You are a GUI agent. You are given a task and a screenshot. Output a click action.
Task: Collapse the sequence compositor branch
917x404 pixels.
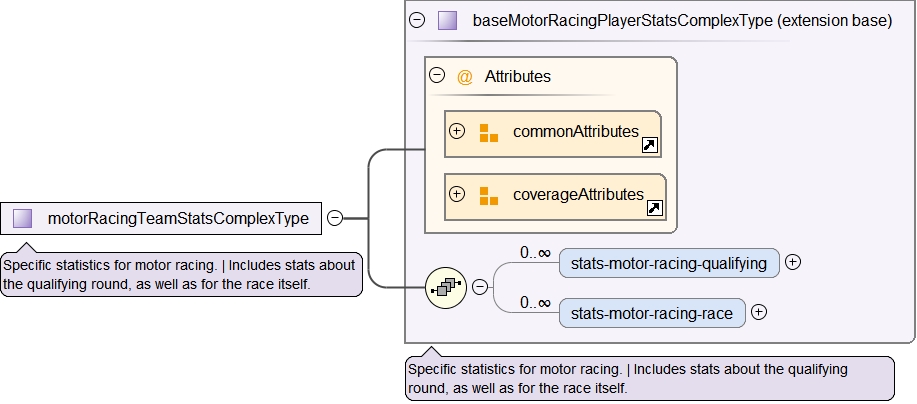479,287
